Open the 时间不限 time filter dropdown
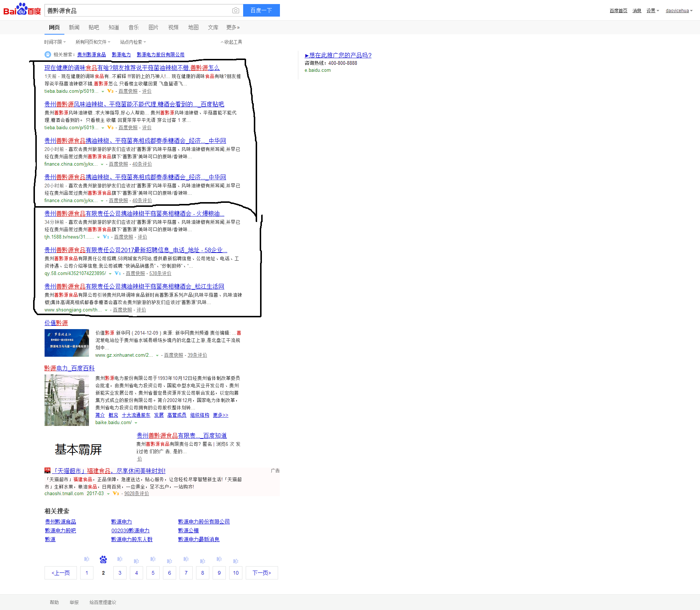This screenshot has width=700, height=610. point(55,42)
